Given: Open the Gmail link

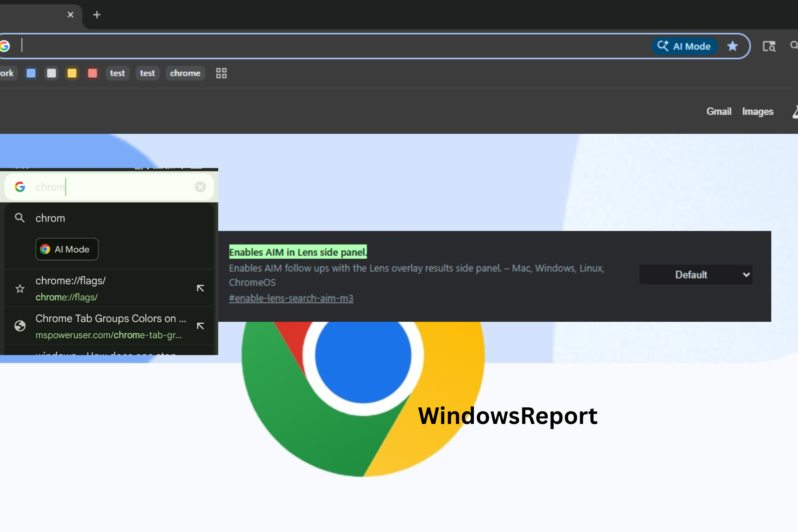Looking at the screenshot, I should [x=719, y=111].
